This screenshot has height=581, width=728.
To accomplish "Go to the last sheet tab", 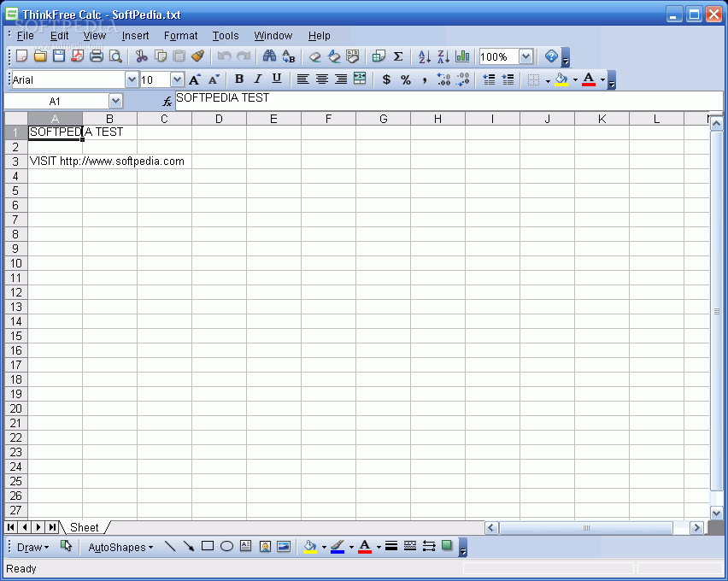I will point(52,527).
